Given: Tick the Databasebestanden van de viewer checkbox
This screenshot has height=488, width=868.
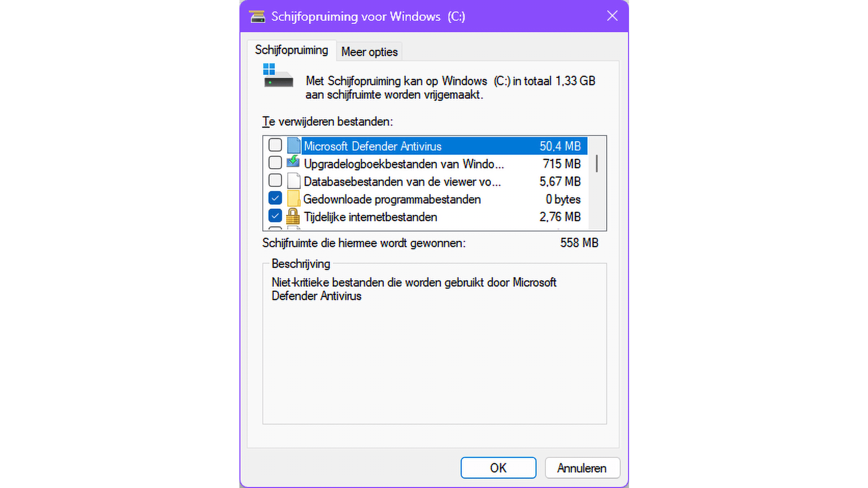Looking at the screenshot, I should 275,180.
